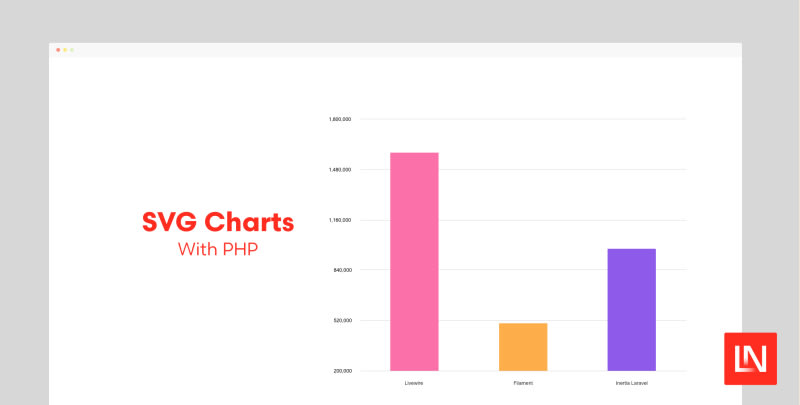This screenshot has height=405, width=800.
Task: Click the Inertia Laravel axis label
Action: 632,383
